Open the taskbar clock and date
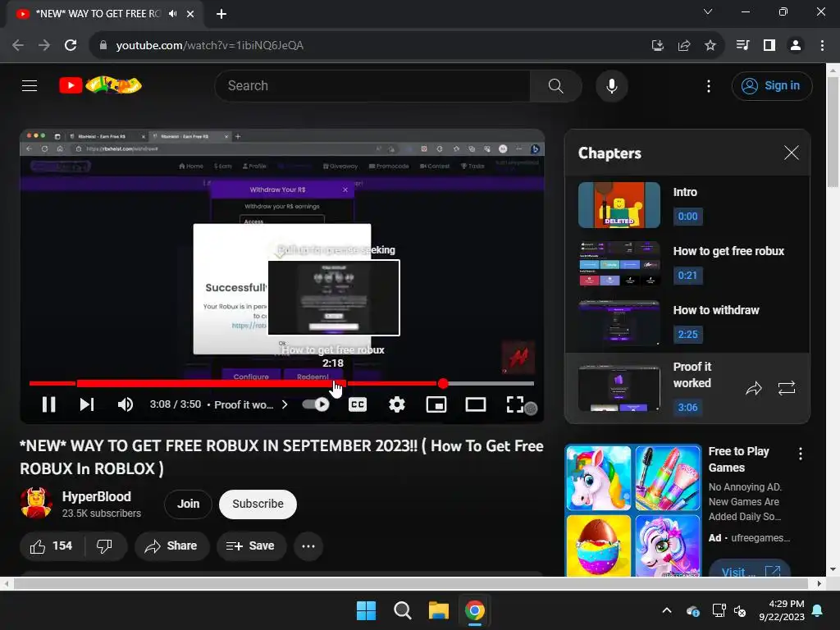Screen dimensions: 840x630 tap(782, 610)
